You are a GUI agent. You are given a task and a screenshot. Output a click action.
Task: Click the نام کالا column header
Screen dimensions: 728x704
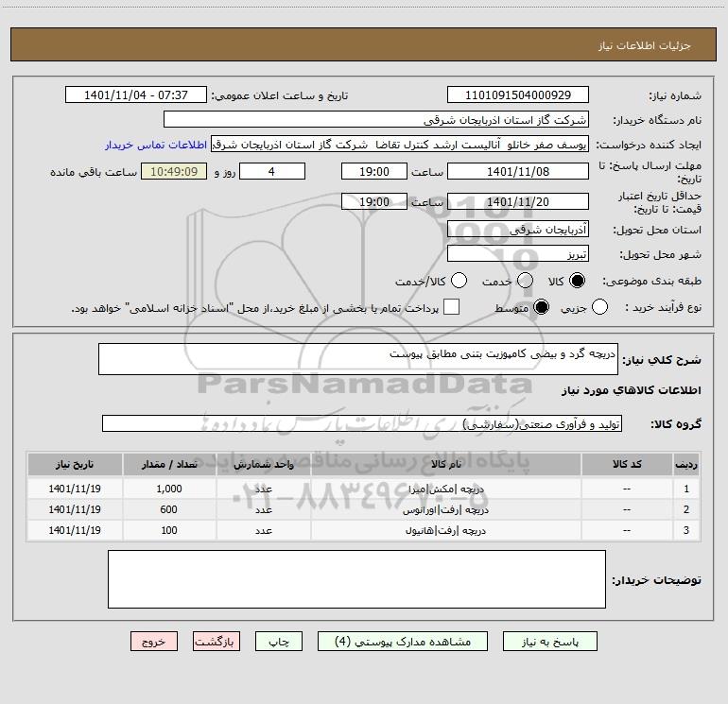pyautogui.click(x=445, y=464)
